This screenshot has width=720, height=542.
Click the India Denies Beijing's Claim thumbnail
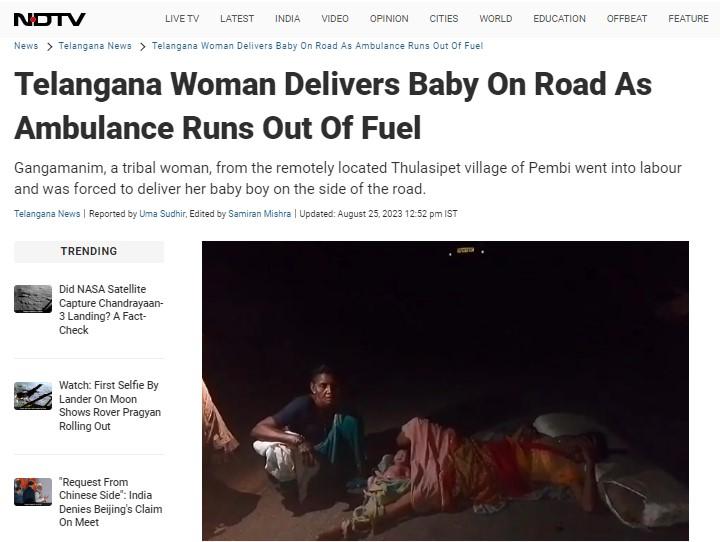click(33, 491)
